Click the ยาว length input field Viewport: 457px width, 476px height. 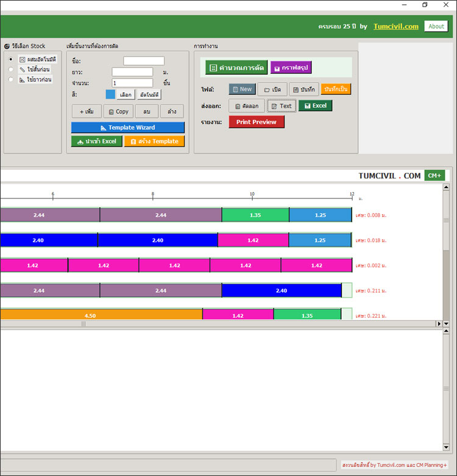132,72
